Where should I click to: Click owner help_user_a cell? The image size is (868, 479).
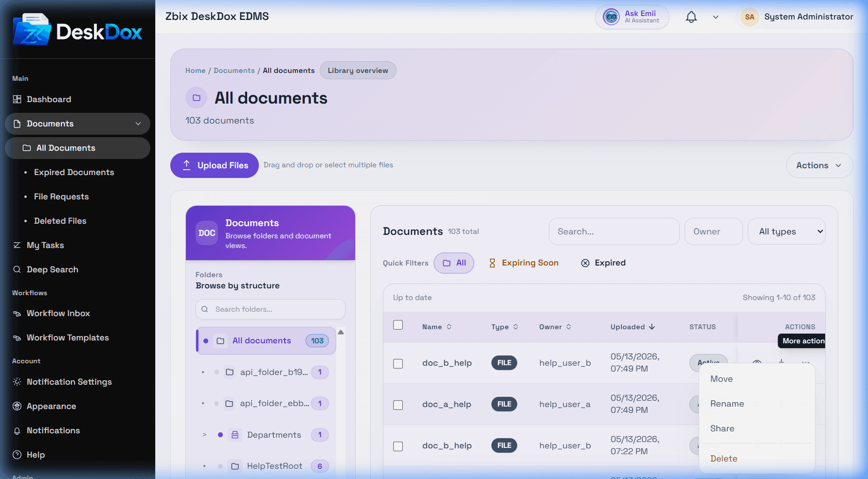(x=565, y=404)
